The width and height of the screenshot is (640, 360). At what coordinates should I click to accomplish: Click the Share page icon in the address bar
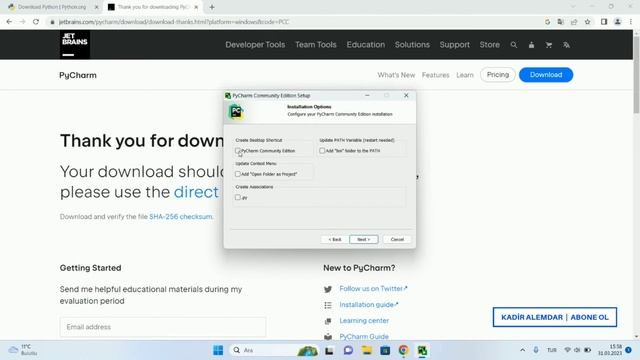click(574, 22)
